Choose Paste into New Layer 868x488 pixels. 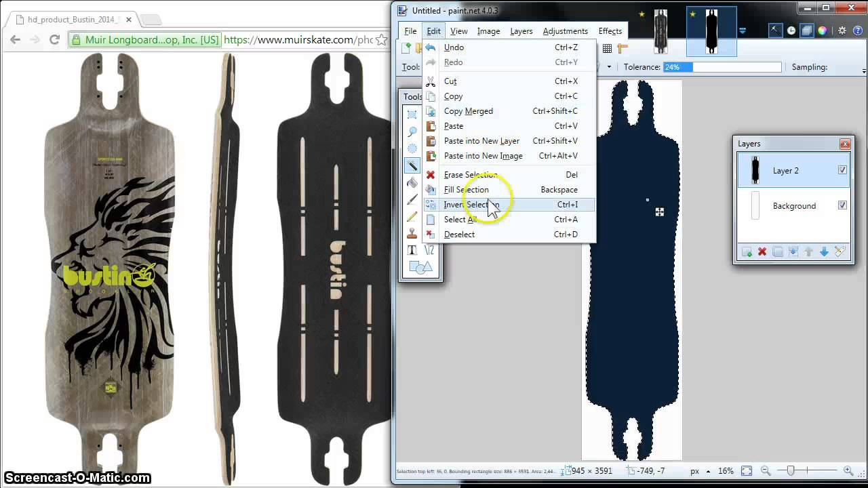pyautogui.click(x=509, y=141)
